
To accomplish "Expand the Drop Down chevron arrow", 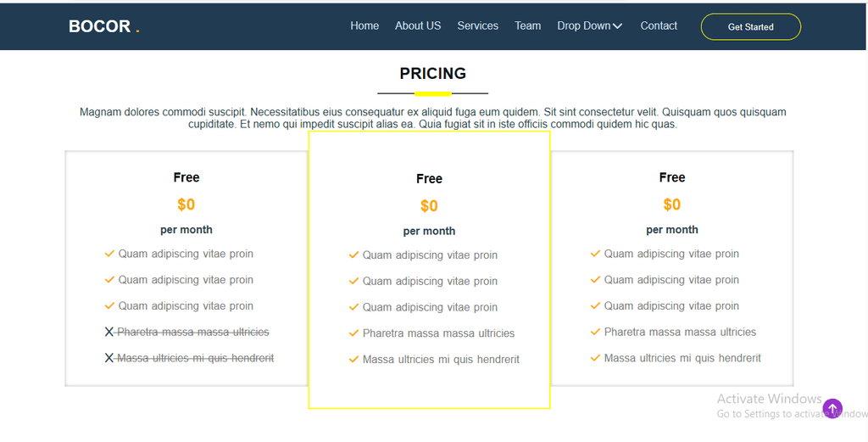I will coord(618,26).
